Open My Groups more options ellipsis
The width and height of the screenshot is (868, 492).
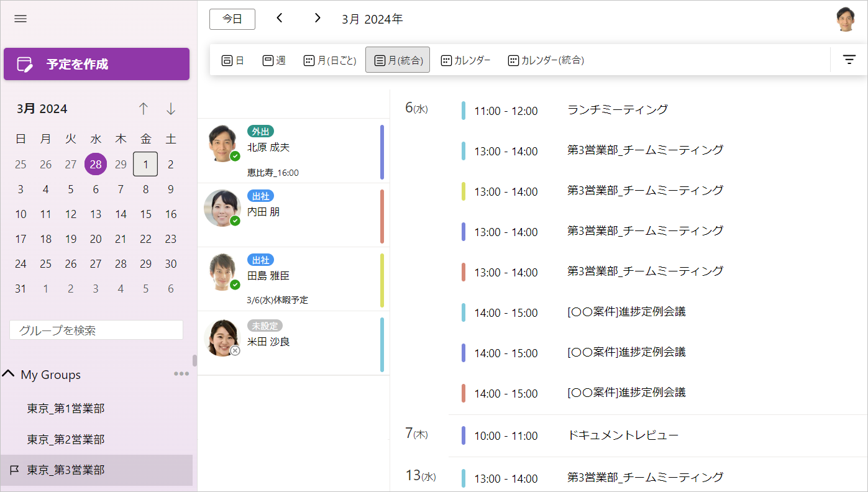tap(181, 374)
